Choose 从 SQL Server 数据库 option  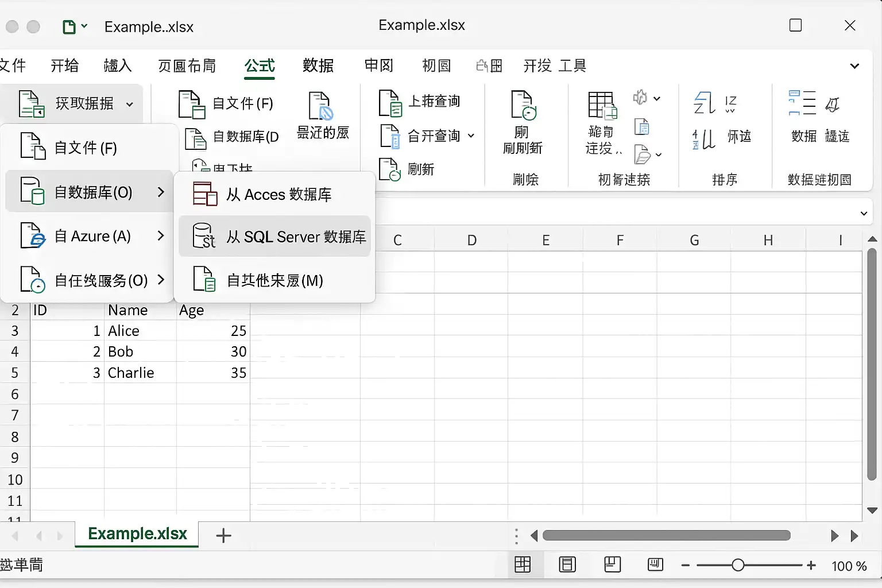(x=274, y=236)
